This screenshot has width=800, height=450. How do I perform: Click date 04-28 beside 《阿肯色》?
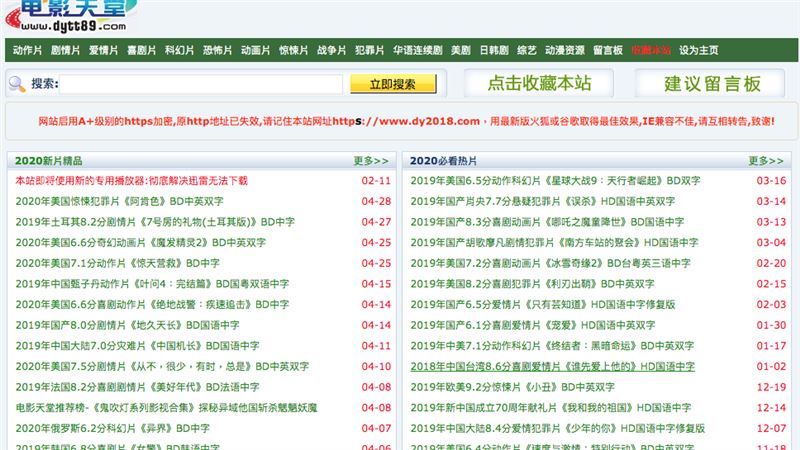(x=376, y=202)
